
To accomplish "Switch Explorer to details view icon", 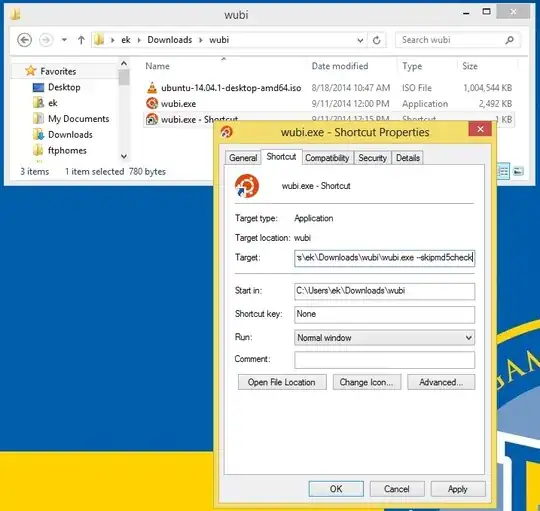I will [503, 171].
